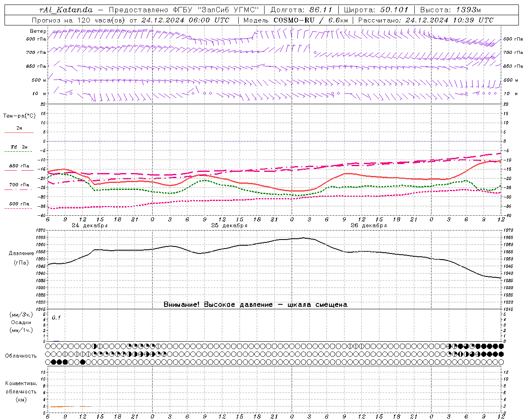Click the Высота: 1393м header field
The width and height of the screenshot is (525, 420).
click(450, 10)
